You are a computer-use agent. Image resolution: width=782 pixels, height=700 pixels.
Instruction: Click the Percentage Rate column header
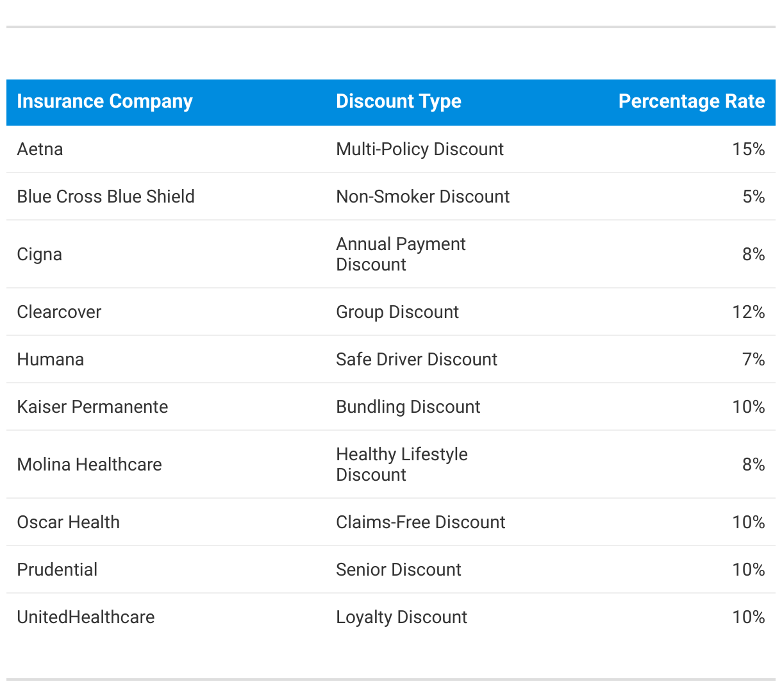[x=692, y=101]
